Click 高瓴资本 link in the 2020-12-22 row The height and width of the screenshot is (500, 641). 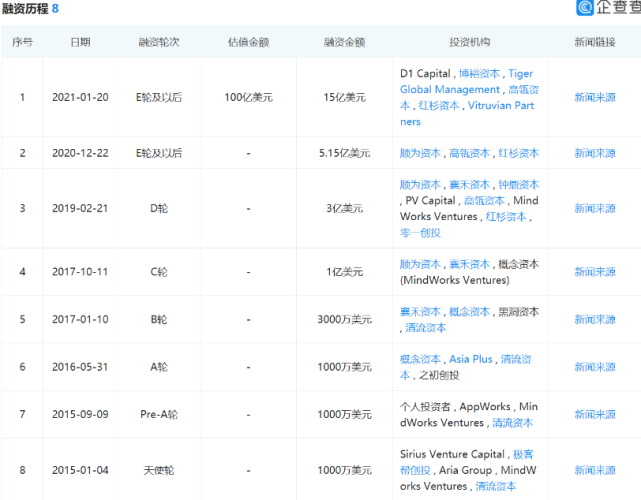(x=469, y=153)
